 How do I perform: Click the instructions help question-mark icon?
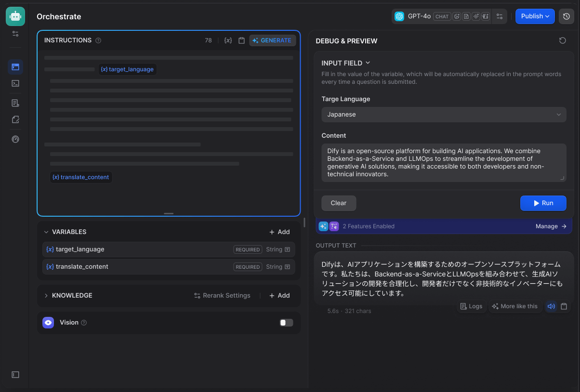[98, 40]
